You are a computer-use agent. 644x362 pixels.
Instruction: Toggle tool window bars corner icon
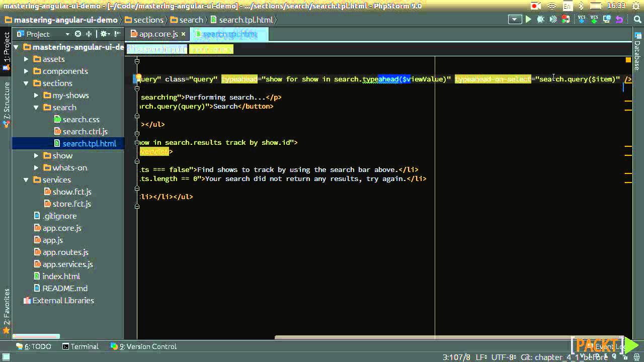tap(6, 357)
